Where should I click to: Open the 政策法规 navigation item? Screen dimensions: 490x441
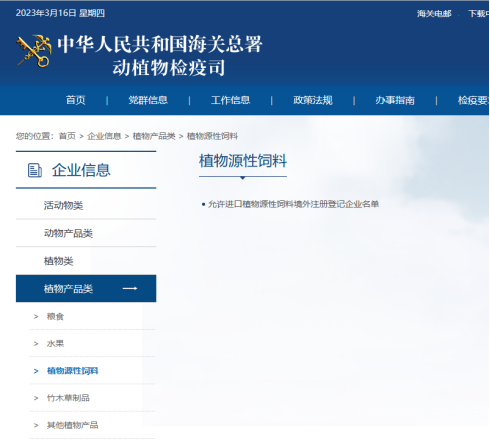313,100
